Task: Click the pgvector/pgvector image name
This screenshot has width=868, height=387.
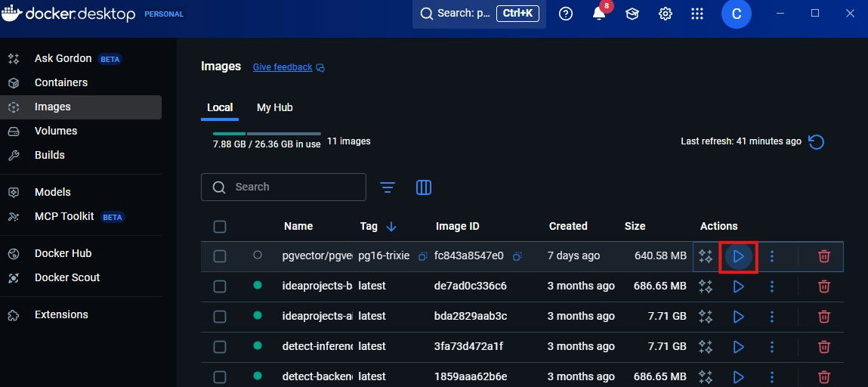Action: coord(317,256)
